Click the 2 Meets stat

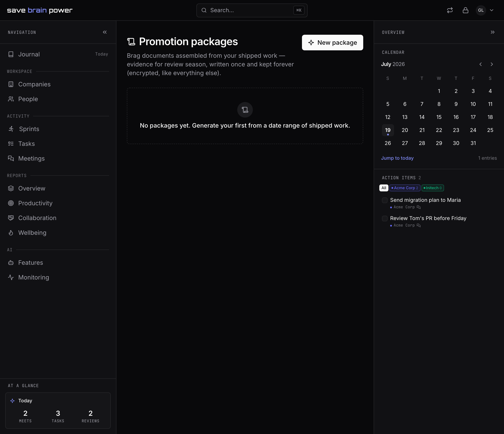click(25, 416)
